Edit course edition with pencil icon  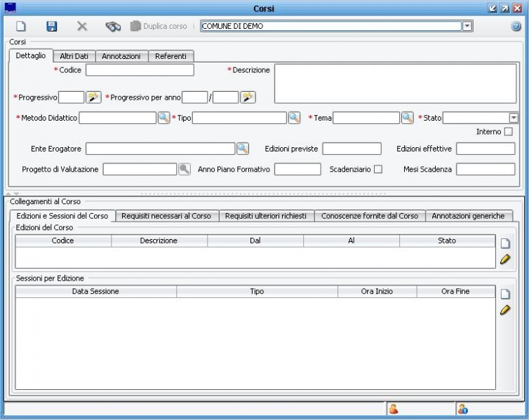tap(504, 259)
